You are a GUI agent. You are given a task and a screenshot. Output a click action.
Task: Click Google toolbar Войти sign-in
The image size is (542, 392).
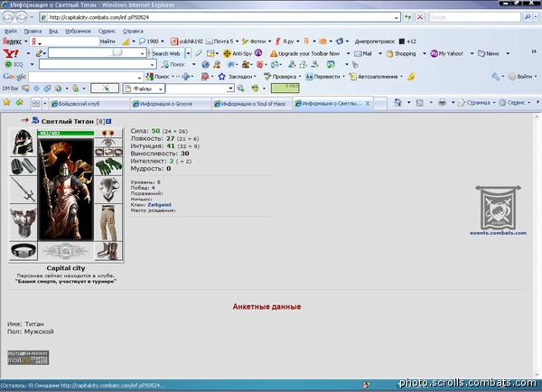tap(520, 77)
